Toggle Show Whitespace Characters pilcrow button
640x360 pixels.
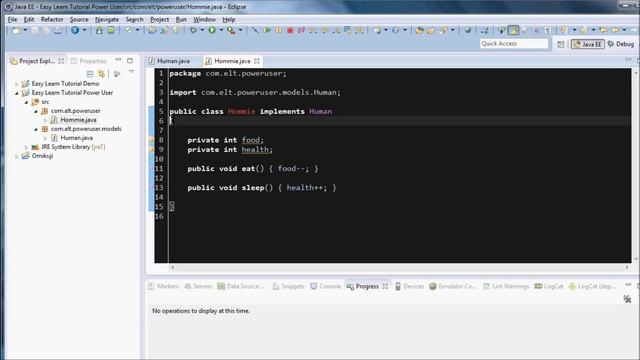pos(548,30)
